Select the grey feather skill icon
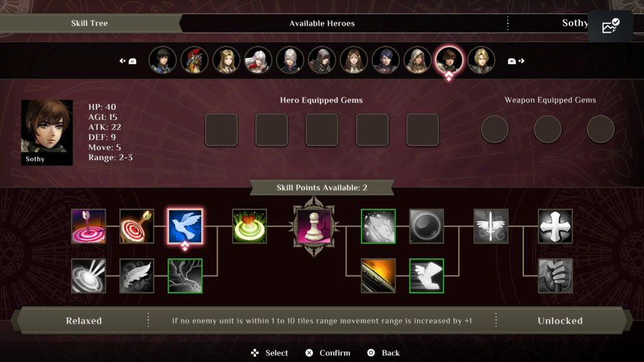 136,276
